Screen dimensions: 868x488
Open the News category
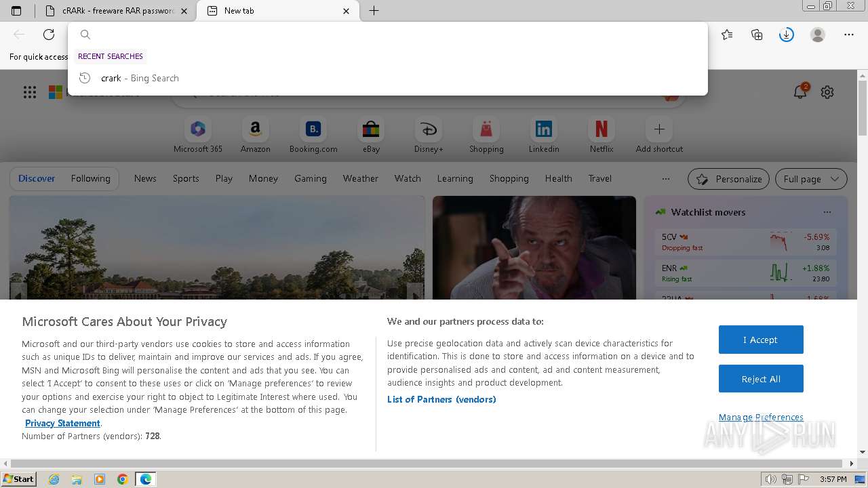[x=145, y=178]
